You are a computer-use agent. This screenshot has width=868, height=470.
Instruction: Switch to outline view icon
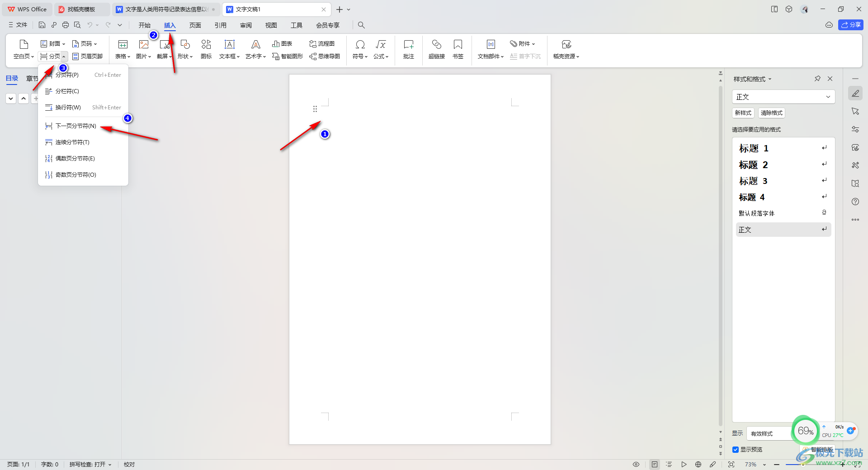[669, 465]
